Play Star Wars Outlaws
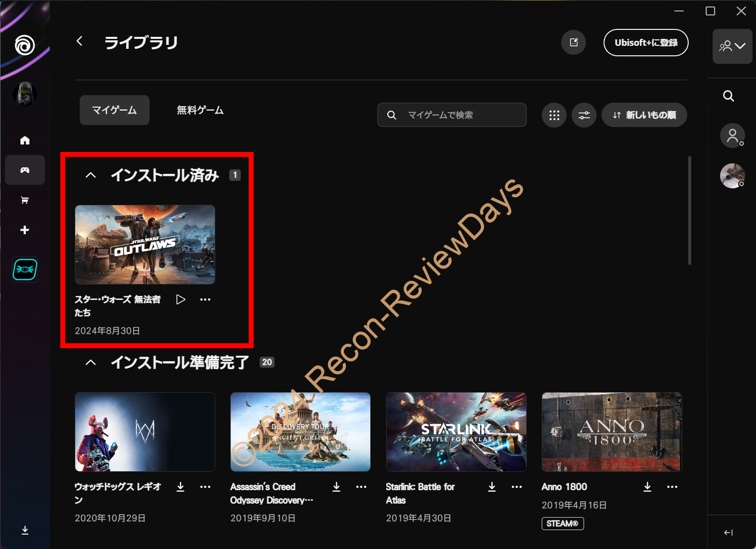Screen dimensions: 756x549 pyautogui.click(x=181, y=299)
